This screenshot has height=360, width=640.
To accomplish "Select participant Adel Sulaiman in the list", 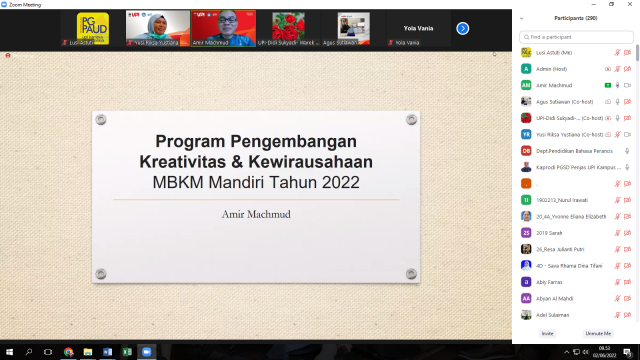I will tap(576, 315).
